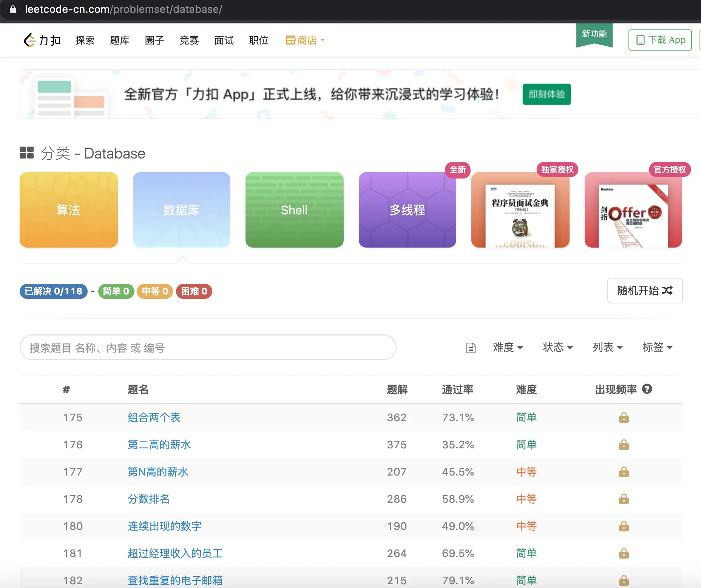701x588 pixels.
Task: Click the 新功能 ribbon badge
Action: tap(594, 35)
